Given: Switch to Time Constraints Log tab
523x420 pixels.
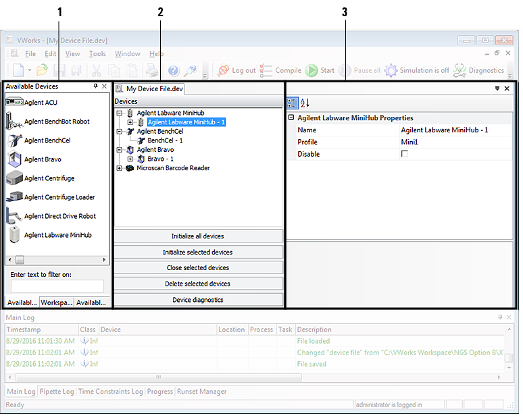Looking at the screenshot, I should coord(110,392).
